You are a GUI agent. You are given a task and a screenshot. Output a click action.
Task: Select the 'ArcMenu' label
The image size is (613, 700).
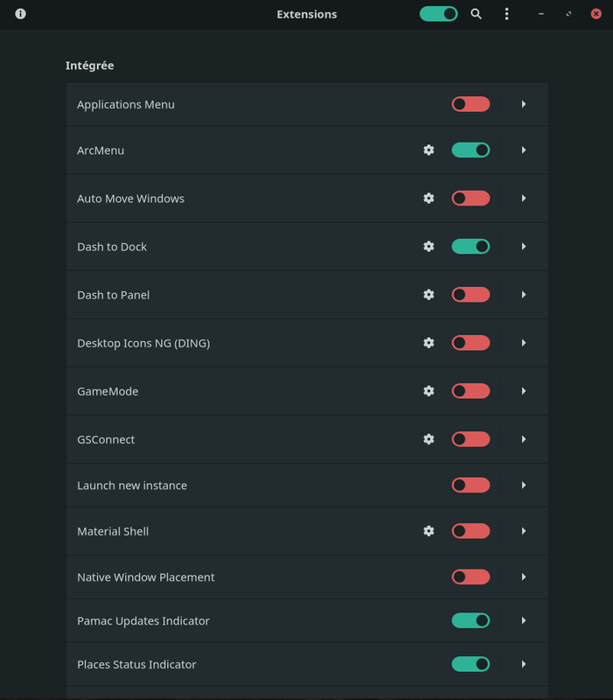pos(101,150)
